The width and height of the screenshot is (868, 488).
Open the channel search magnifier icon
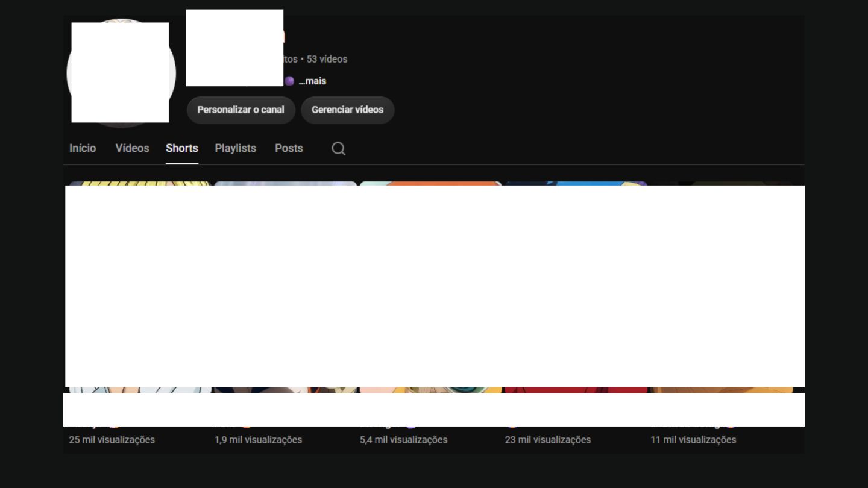(x=338, y=149)
